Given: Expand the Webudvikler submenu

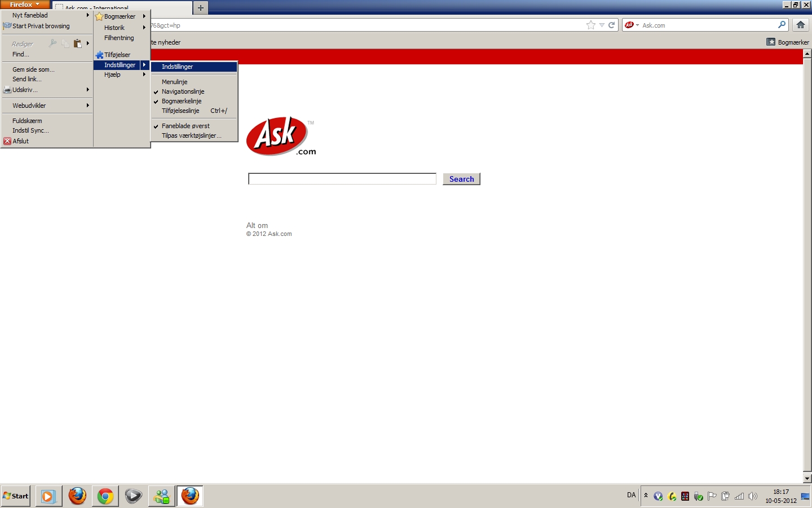Looking at the screenshot, I should point(47,106).
